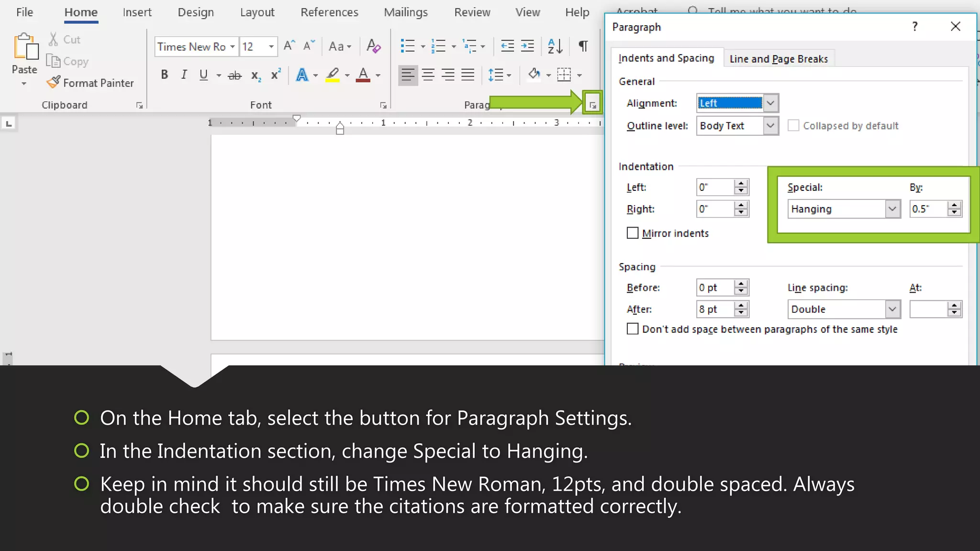Open the Special indentation dropdown
This screenshot has height=551, width=980.
point(892,209)
